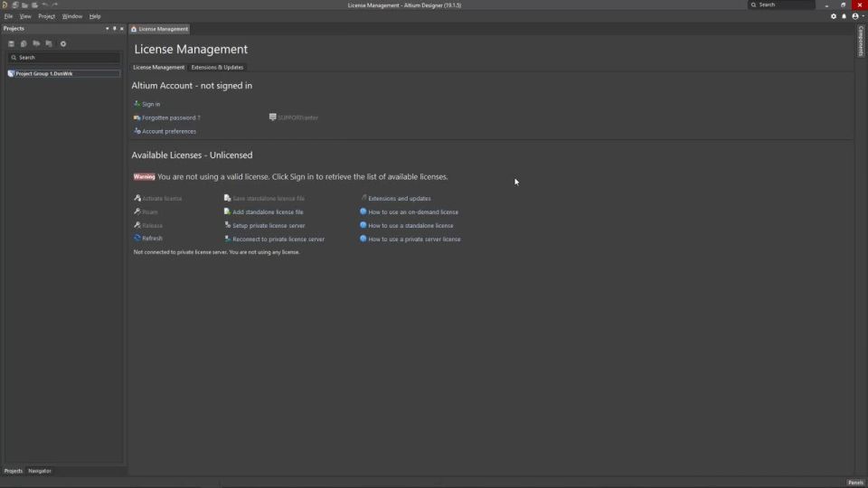Switch to the Navigator bottom tab

[39, 471]
